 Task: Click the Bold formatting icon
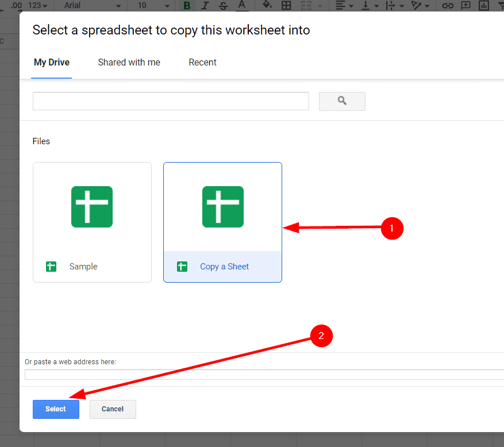pyautogui.click(x=187, y=5)
